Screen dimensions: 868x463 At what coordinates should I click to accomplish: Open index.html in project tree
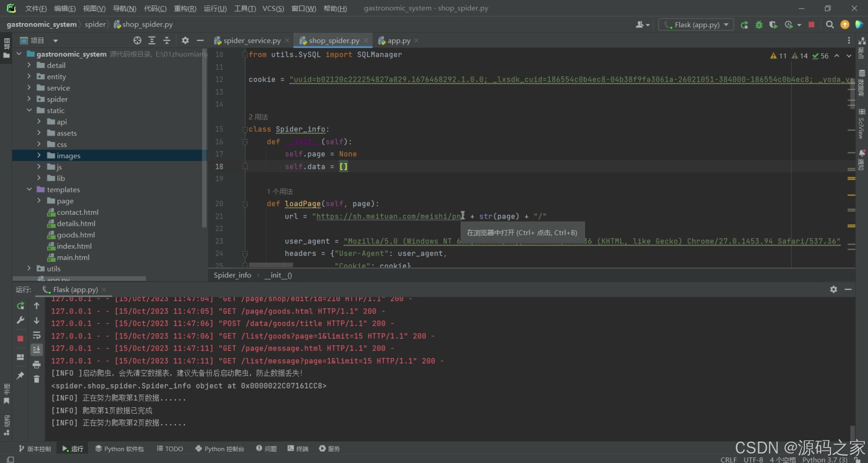click(74, 246)
